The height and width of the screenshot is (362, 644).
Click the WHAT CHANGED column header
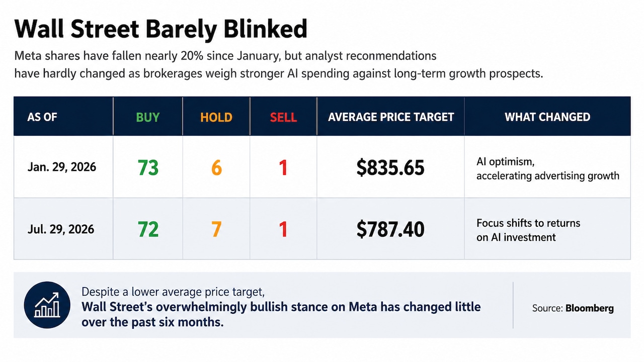point(547,117)
